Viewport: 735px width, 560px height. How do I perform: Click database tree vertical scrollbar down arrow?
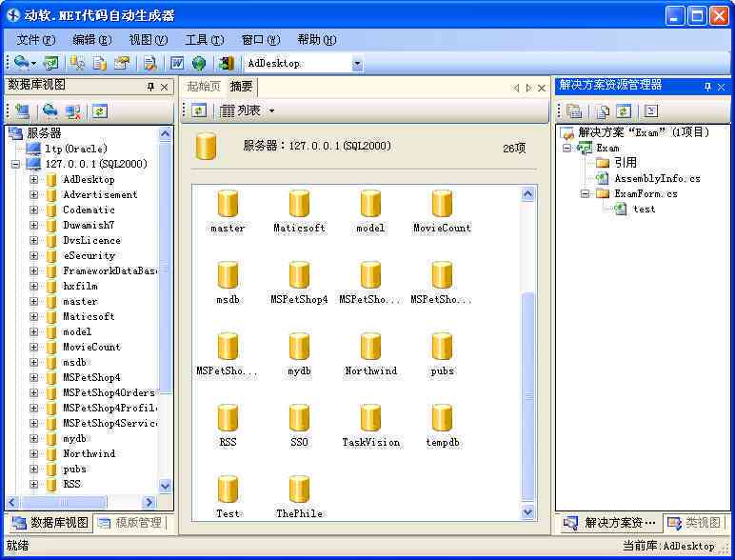165,486
